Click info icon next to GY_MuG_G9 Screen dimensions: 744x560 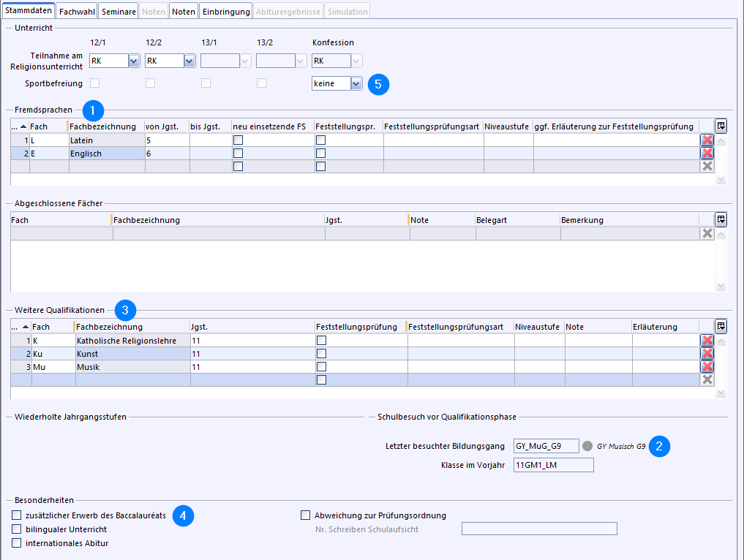(x=587, y=446)
